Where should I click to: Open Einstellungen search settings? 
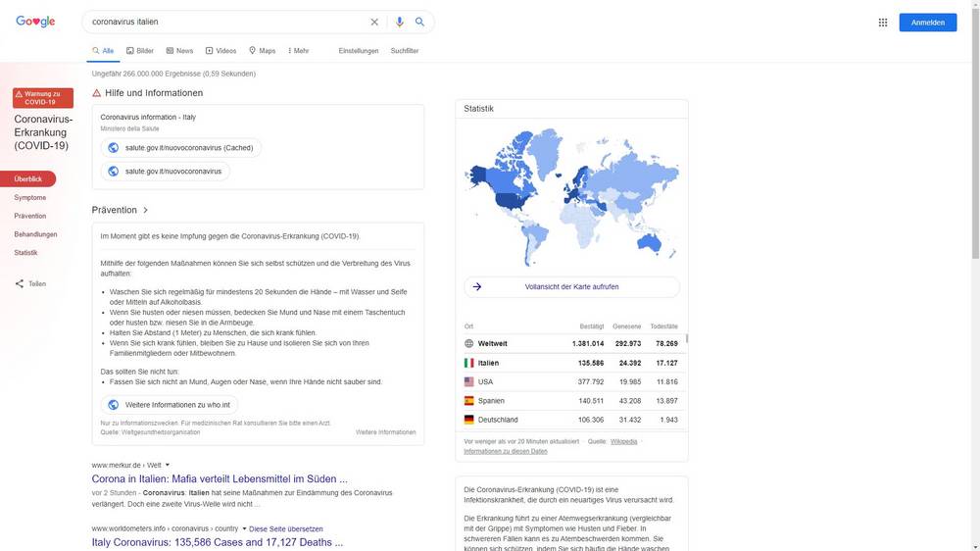pyautogui.click(x=358, y=51)
